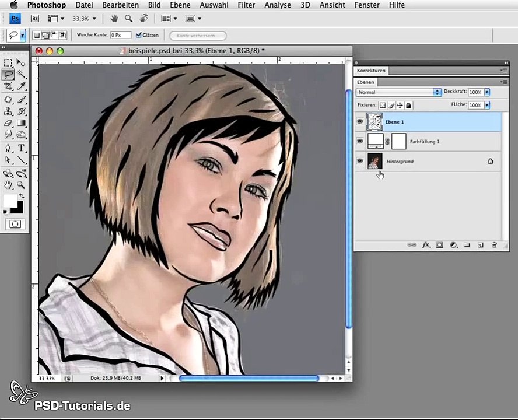518x420 pixels.
Task: Select the Sponge tool
Action: point(21,135)
